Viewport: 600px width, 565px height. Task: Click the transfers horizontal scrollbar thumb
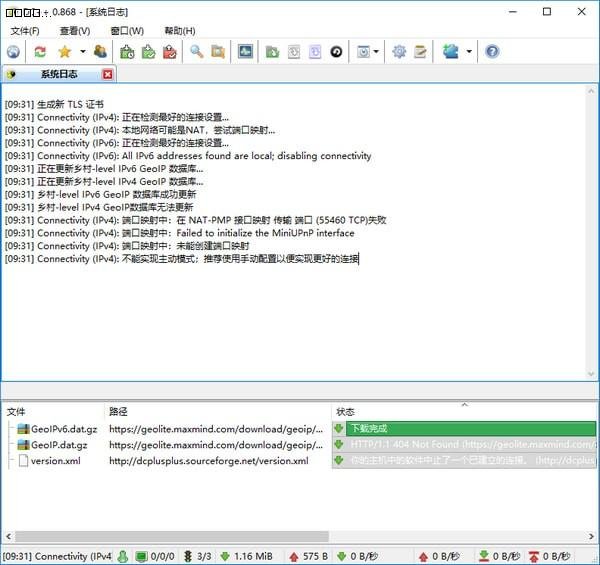[x=171, y=536]
